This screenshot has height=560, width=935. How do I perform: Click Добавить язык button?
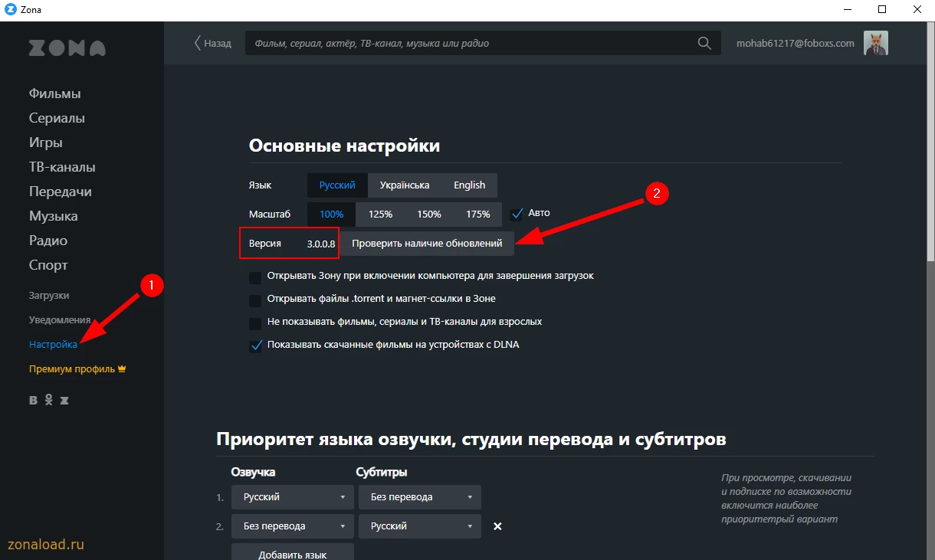point(292,552)
